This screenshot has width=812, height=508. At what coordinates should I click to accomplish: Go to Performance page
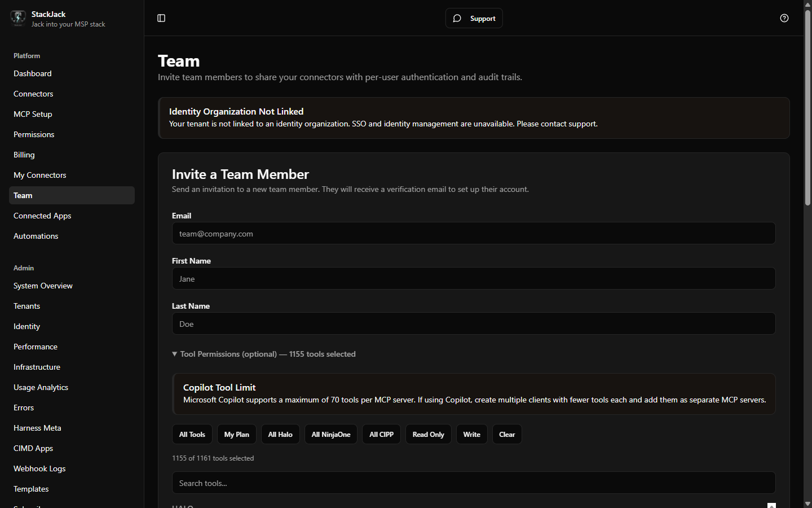tap(72, 347)
